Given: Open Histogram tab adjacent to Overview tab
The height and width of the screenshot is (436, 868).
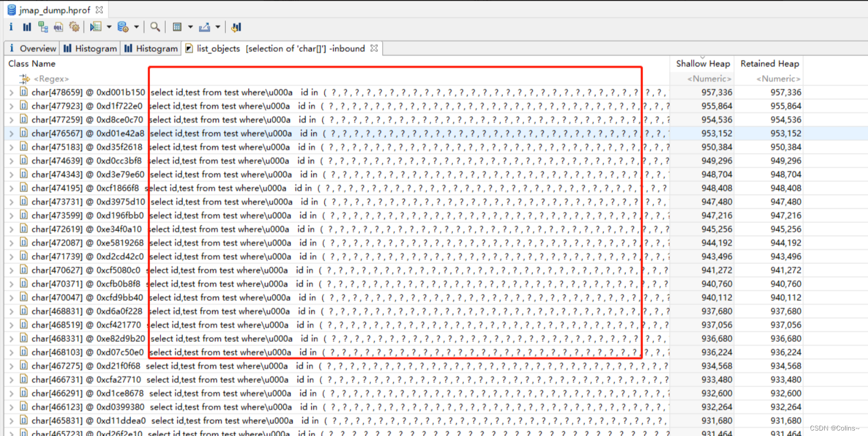Looking at the screenshot, I should coord(90,48).
